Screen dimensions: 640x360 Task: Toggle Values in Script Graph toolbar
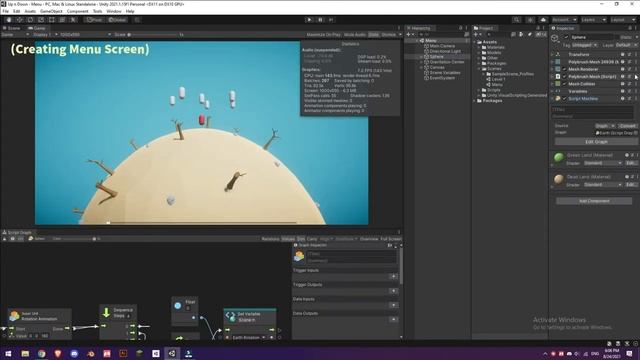point(288,239)
